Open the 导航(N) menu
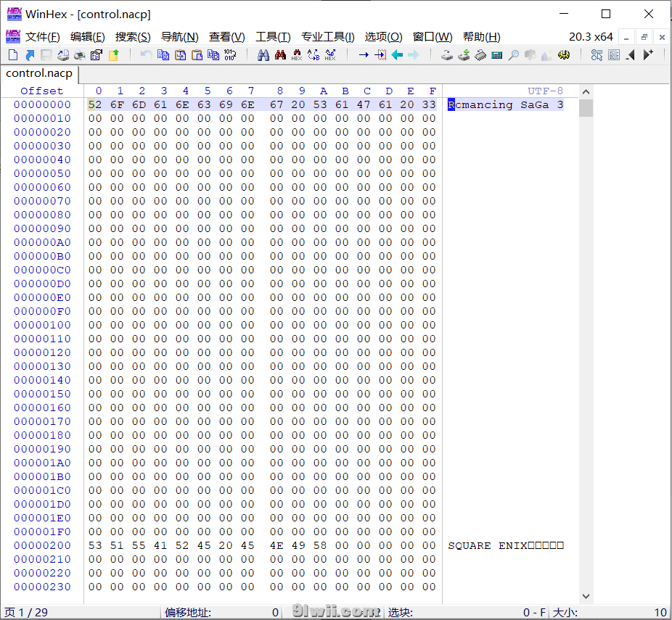The height and width of the screenshot is (620, 672). (179, 37)
